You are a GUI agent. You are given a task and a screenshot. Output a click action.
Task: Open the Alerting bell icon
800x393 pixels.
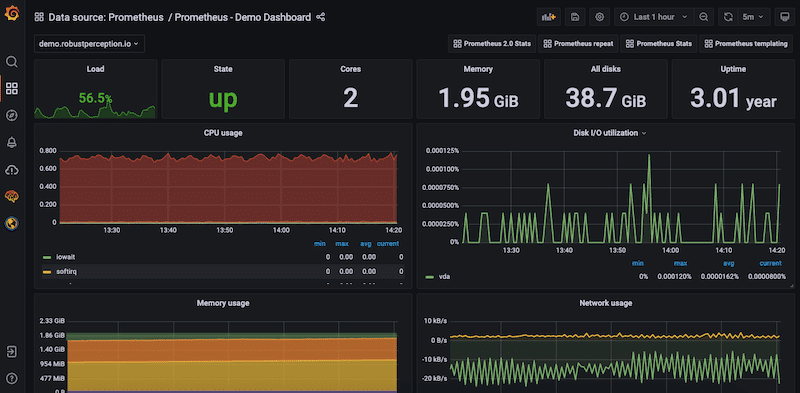(x=12, y=143)
